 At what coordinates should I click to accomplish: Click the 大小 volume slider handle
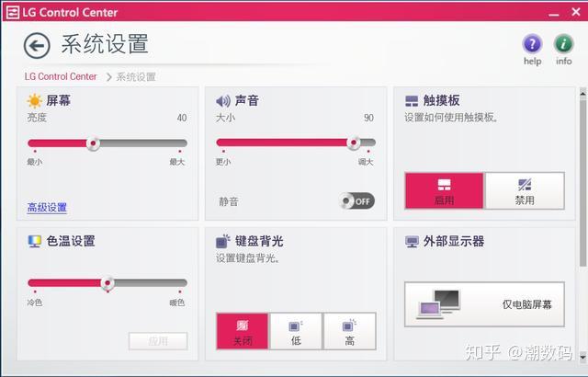tap(353, 143)
